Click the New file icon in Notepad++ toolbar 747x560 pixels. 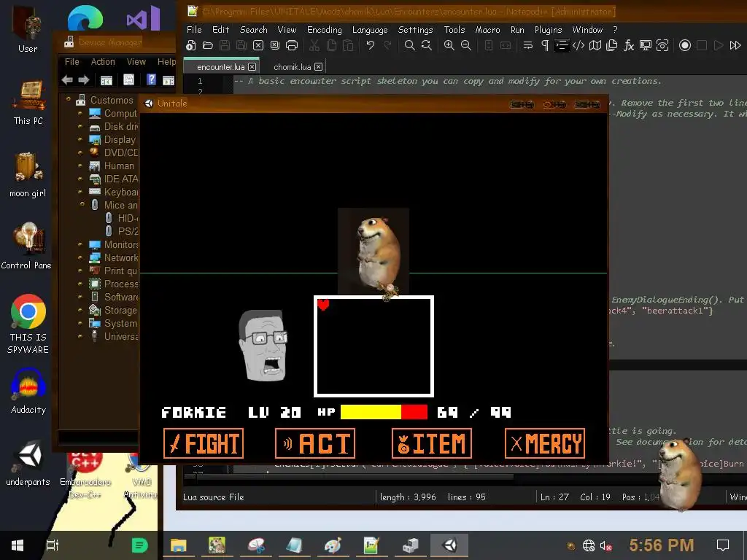[191, 45]
